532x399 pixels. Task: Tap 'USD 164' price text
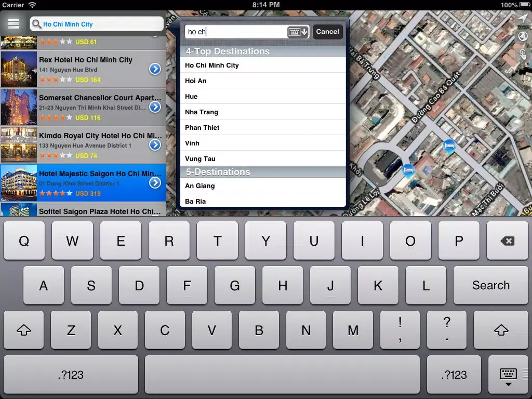88,79
